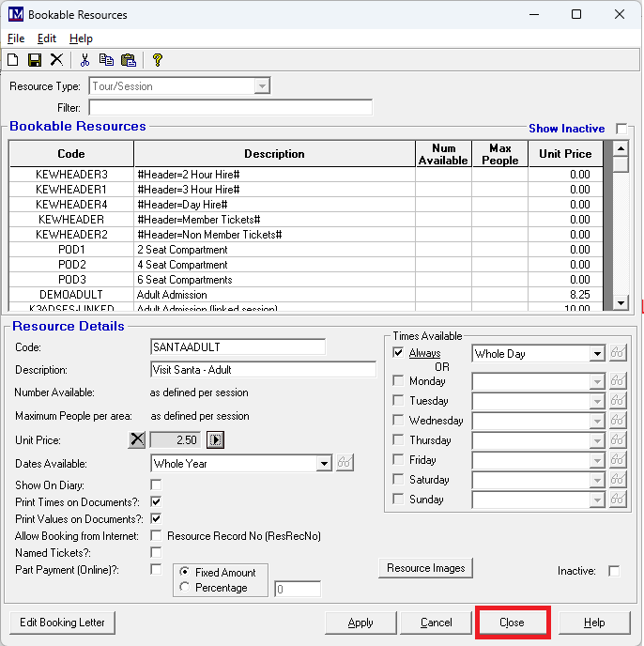This screenshot has height=646, width=644.
Task: Click the Save floppy disk icon
Action: (x=35, y=59)
